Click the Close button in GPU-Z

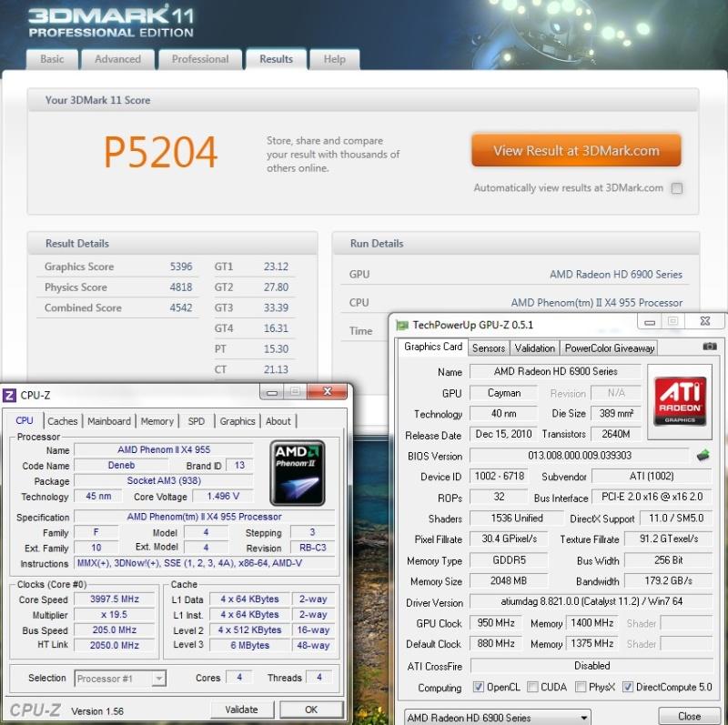(689, 716)
